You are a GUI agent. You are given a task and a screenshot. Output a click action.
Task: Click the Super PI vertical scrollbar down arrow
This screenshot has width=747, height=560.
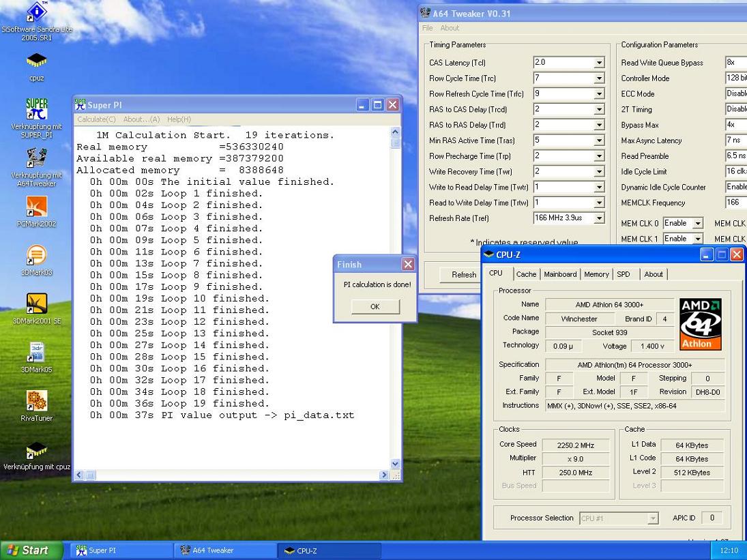click(395, 464)
